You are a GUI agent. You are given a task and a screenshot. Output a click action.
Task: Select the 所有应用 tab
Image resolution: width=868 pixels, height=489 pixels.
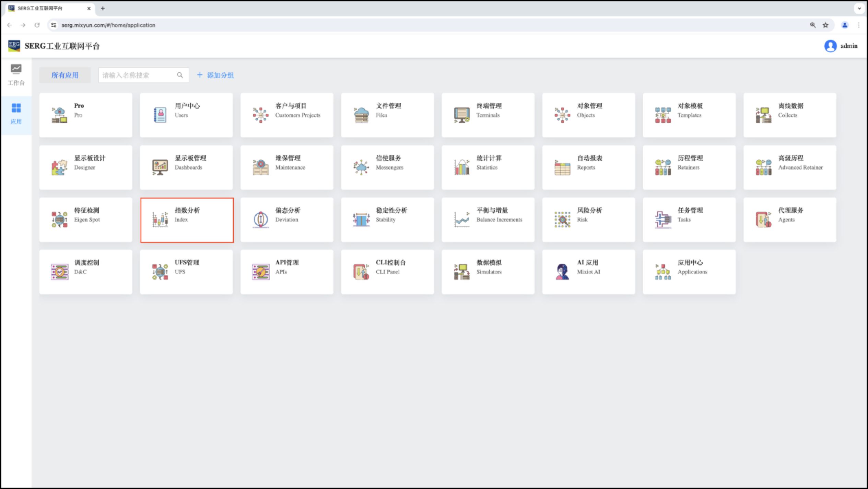(65, 75)
